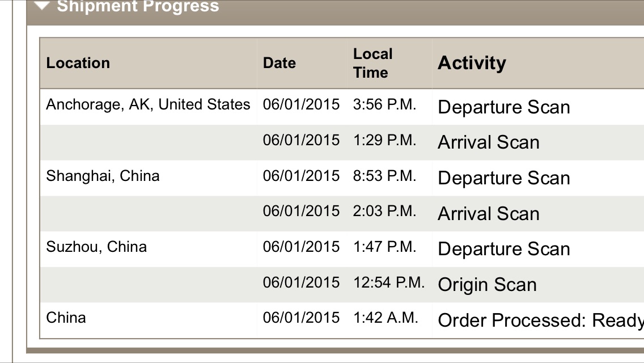Screen dimensions: 644x363
Task: Select the 12:54 P.M. time entry
Action: coord(389,282)
